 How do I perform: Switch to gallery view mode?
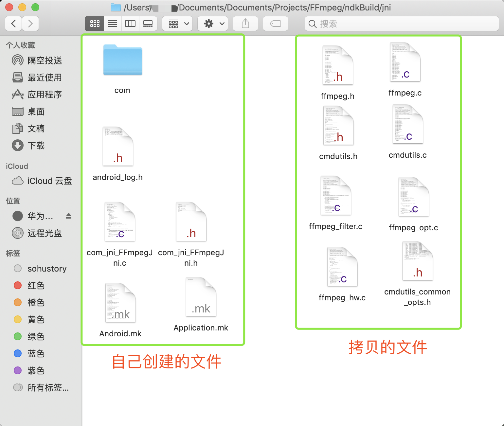coord(148,24)
